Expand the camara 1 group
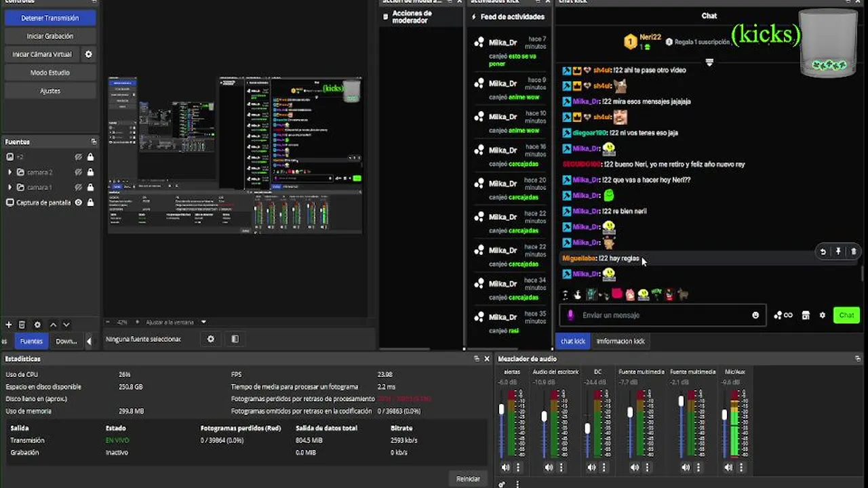Image resolution: width=868 pixels, height=488 pixels. pyautogui.click(x=9, y=187)
